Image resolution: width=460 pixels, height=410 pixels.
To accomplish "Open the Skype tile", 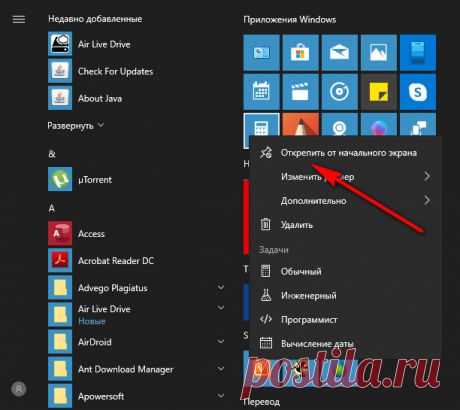I will click(x=418, y=92).
